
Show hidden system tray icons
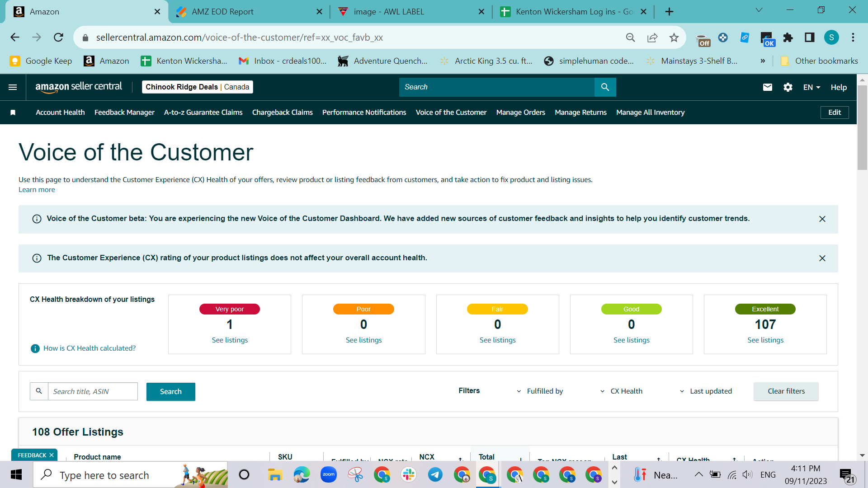(x=698, y=474)
